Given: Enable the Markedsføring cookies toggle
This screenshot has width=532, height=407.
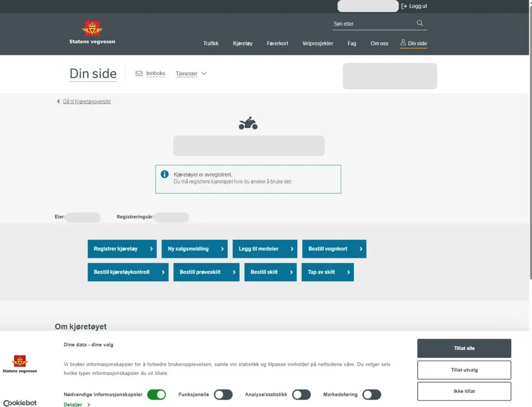Looking at the screenshot, I should (x=371, y=395).
